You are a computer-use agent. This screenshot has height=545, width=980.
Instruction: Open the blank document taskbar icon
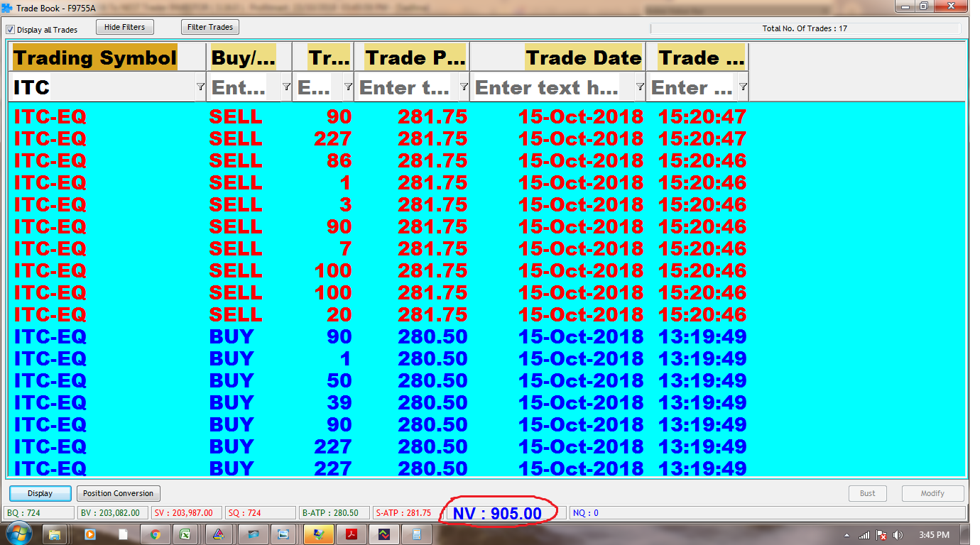coord(123,534)
